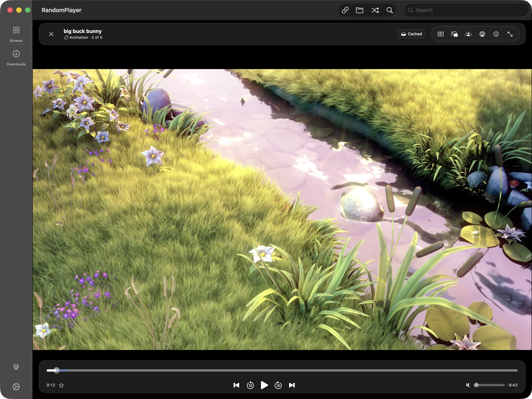The height and width of the screenshot is (399, 532).
Task: Open the Downloads sidebar section
Action: 16,58
